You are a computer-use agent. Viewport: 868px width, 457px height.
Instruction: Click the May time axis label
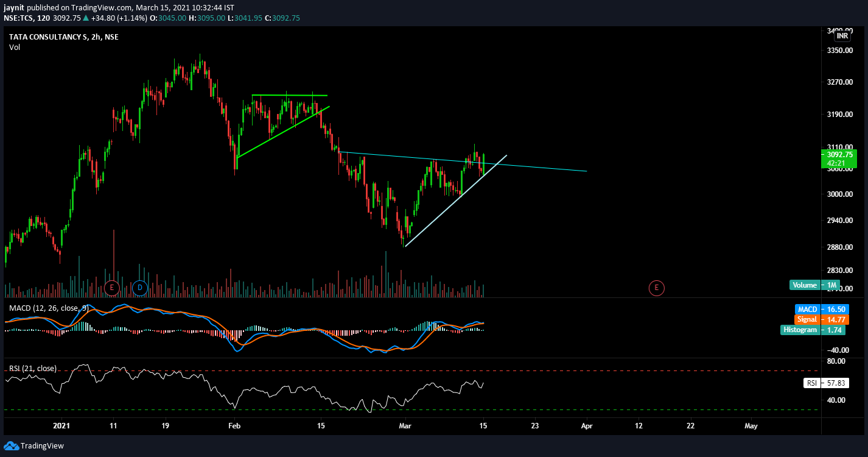point(751,426)
